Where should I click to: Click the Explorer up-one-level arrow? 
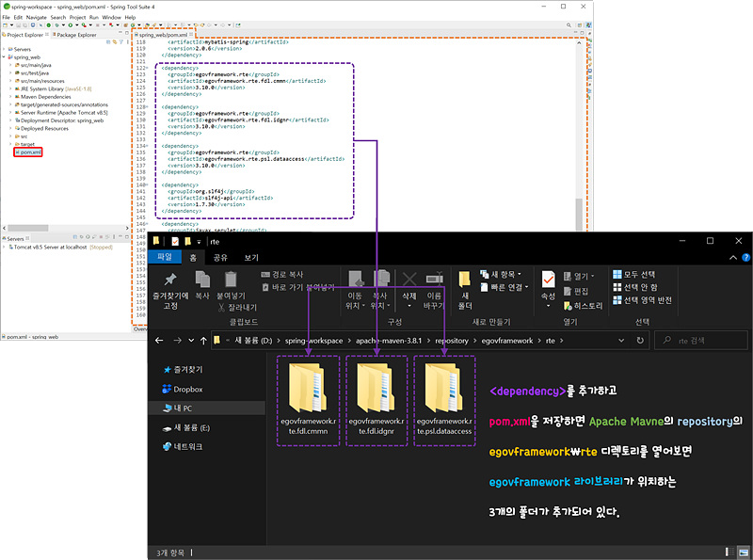click(203, 341)
